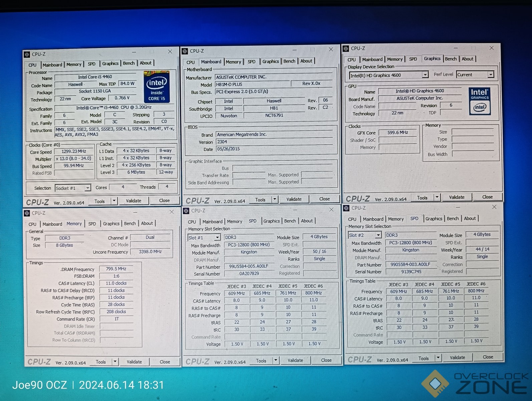532x401 pixels.
Task: Expand Tools arrow in the Motherboard window
Action: 275,199
